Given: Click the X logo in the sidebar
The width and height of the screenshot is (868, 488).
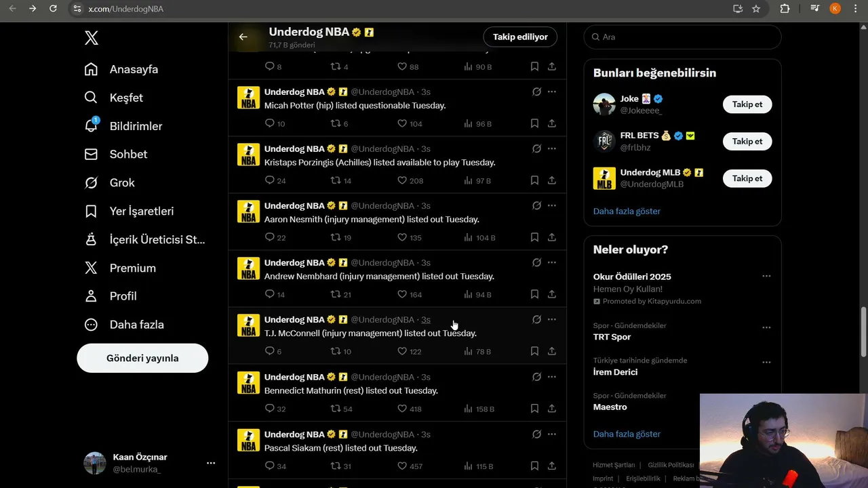Looking at the screenshot, I should (x=92, y=38).
